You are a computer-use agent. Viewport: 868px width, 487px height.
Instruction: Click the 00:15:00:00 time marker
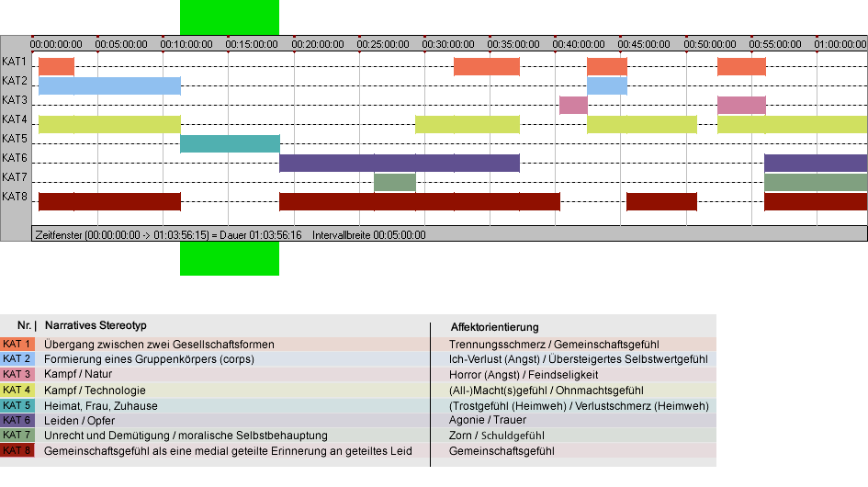[x=252, y=44]
